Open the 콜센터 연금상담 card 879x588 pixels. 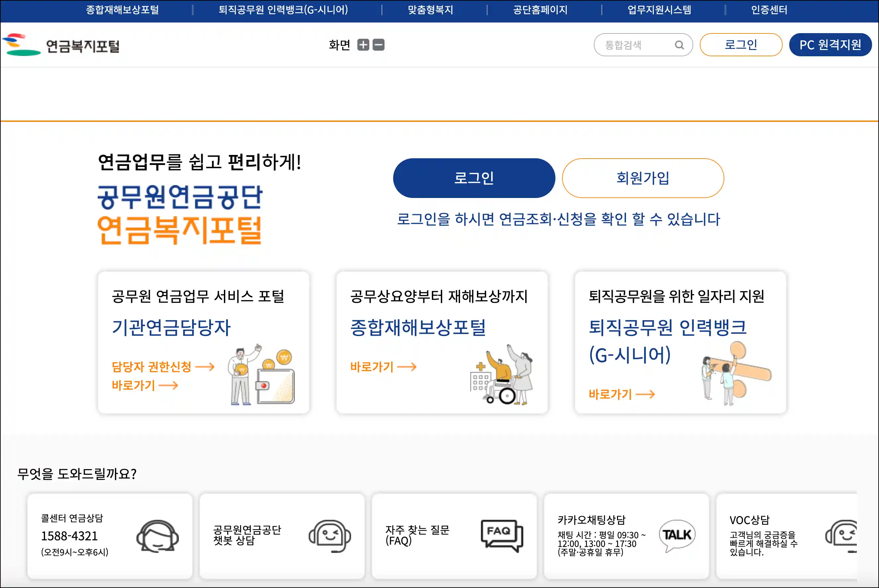[110, 536]
